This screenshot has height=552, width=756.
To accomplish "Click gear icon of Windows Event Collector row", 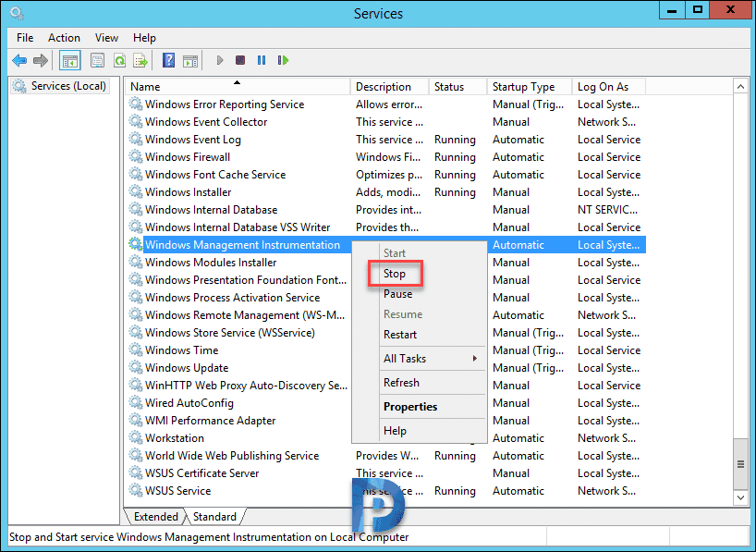I will 136,121.
